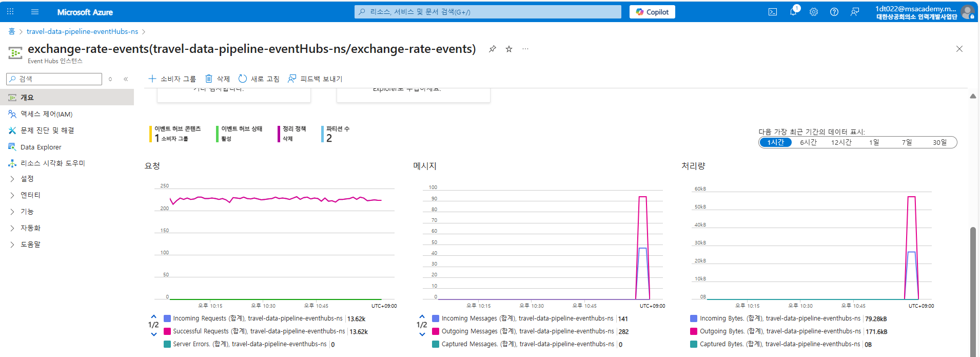Click the 파티션 수 tile

click(336, 134)
